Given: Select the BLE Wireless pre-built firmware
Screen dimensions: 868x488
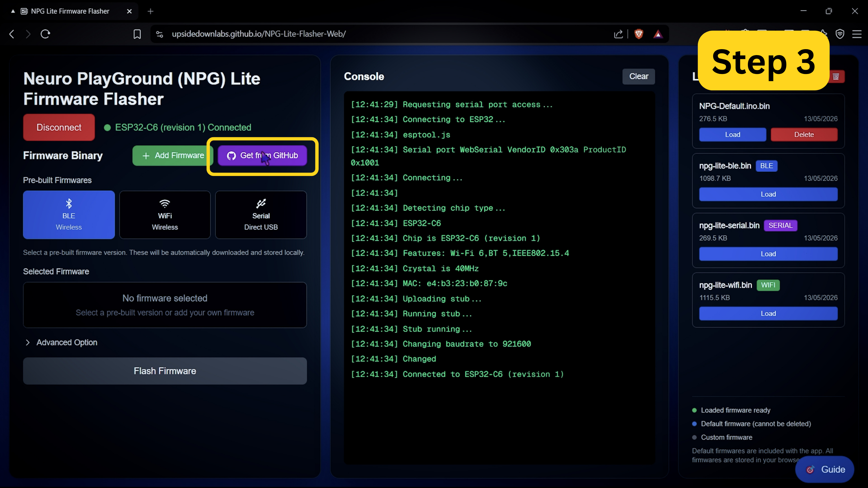Looking at the screenshot, I should pos(69,215).
